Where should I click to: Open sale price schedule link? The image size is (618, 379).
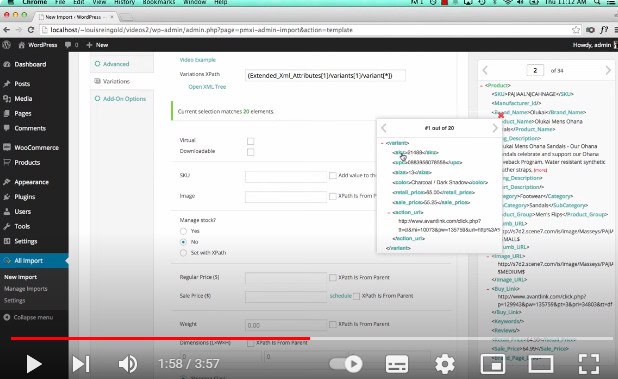pos(341,295)
